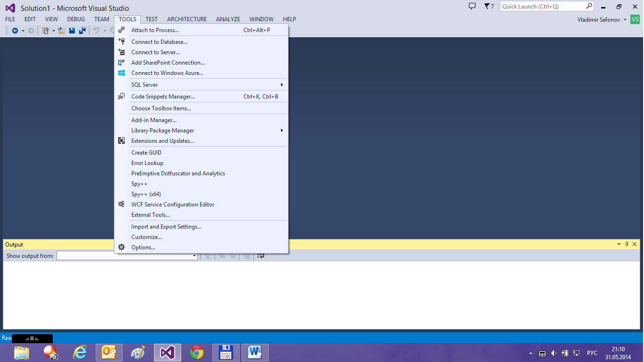Open Paint from the taskbar

[x=138, y=353]
